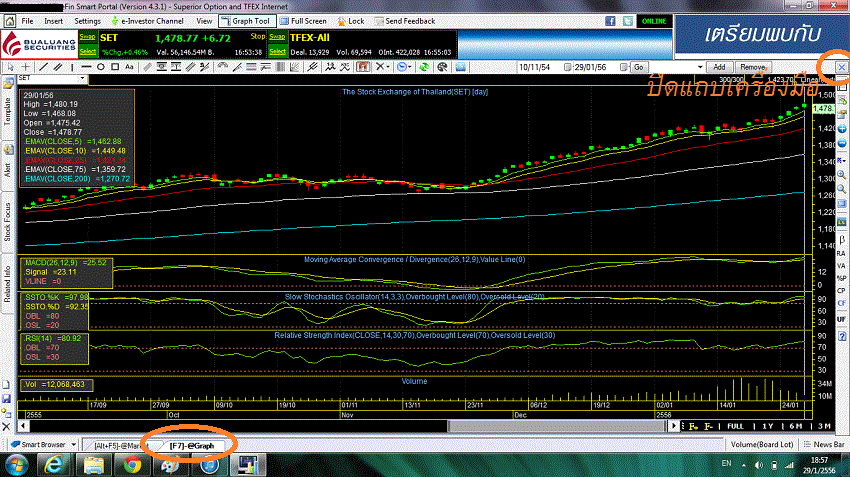Set chart range to 6M
The image size is (850, 477).
pyautogui.click(x=795, y=427)
